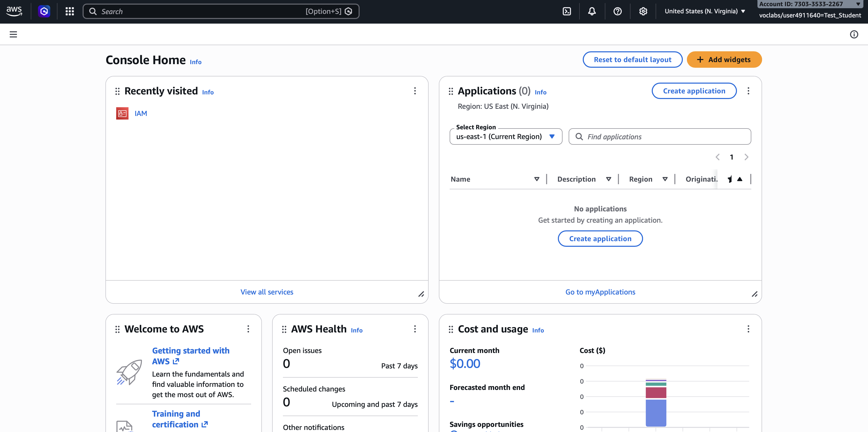
Task: Open Recently visited widget options menu
Action: [x=415, y=91]
